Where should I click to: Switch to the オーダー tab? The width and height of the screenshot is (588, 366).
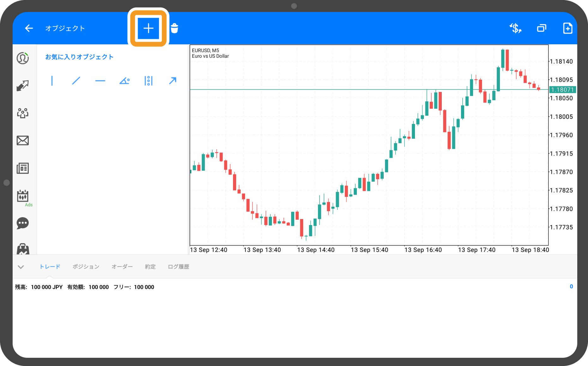click(x=122, y=267)
